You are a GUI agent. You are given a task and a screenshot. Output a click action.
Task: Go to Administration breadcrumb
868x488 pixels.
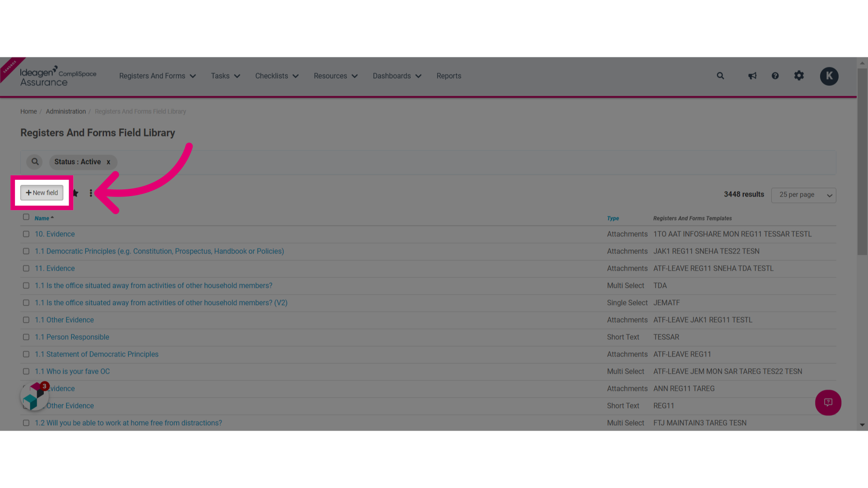tap(66, 112)
